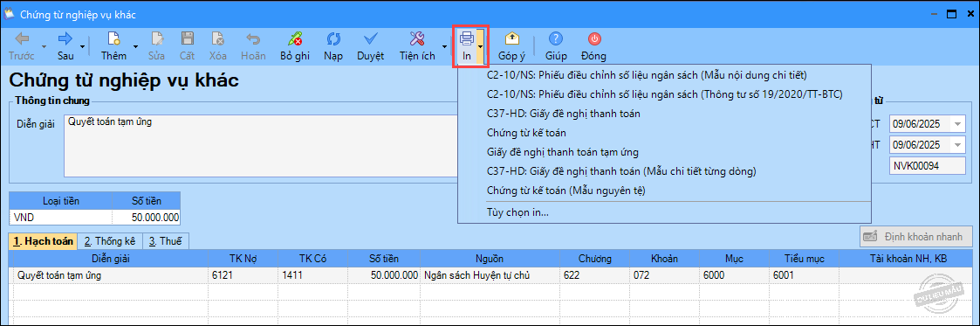980x326 pixels.
Task: Switch to the 3. Thuế tab
Action: pyautogui.click(x=166, y=241)
